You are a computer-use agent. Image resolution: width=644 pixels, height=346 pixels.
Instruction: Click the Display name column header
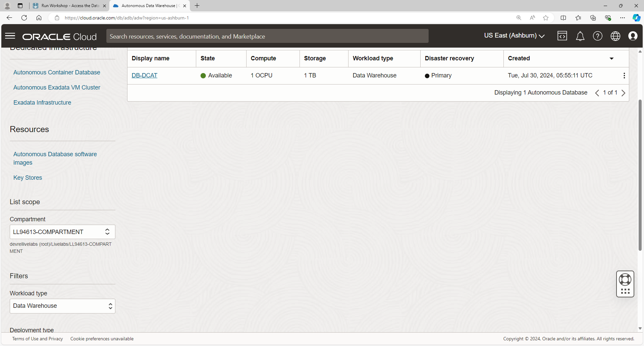pyautogui.click(x=151, y=58)
